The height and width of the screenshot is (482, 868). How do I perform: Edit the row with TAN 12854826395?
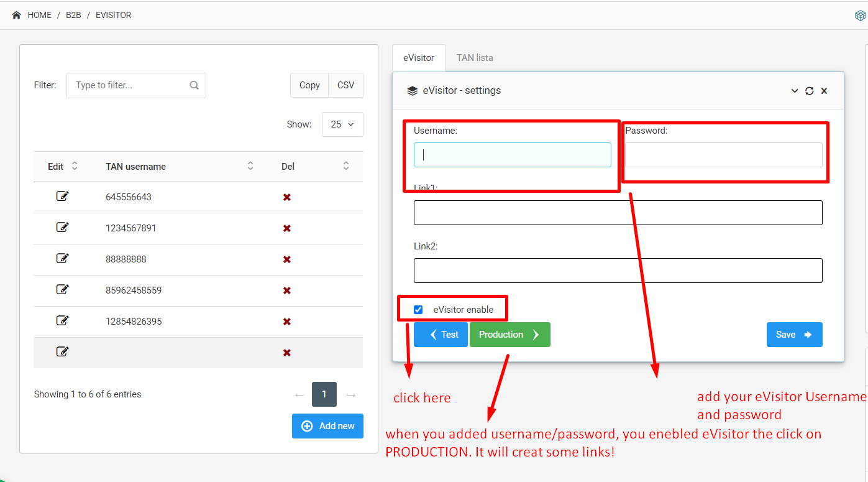point(62,321)
